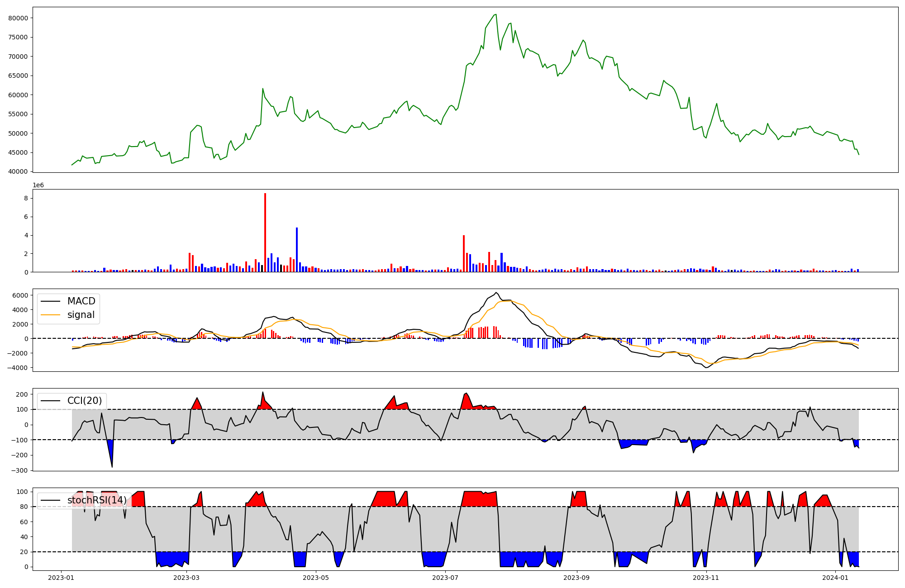Select the CCI(20) legend entry
This screenshot has width=905, height=588.
[x=84, y=401]
